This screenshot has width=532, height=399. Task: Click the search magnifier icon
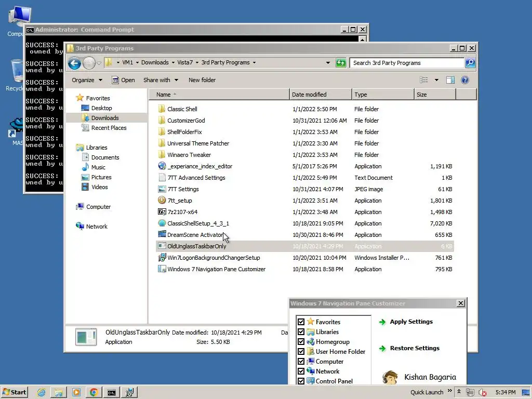pos(470,63)
